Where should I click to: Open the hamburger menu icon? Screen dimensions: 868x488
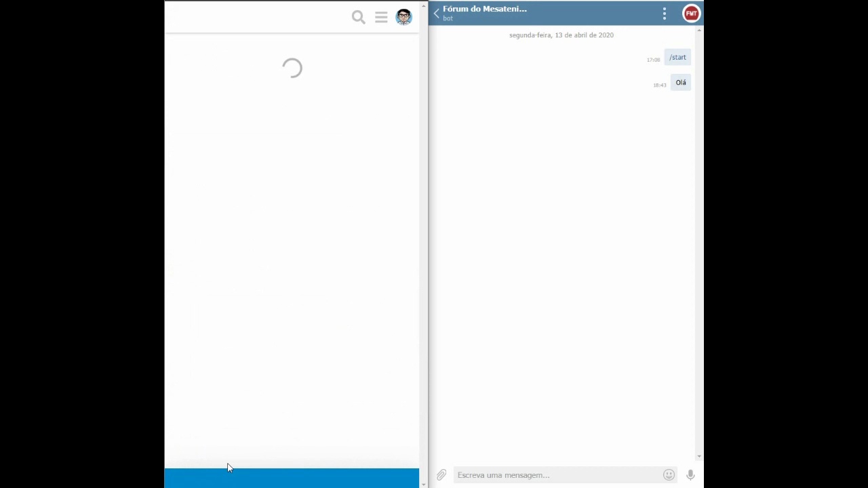(x=381, y=18)
